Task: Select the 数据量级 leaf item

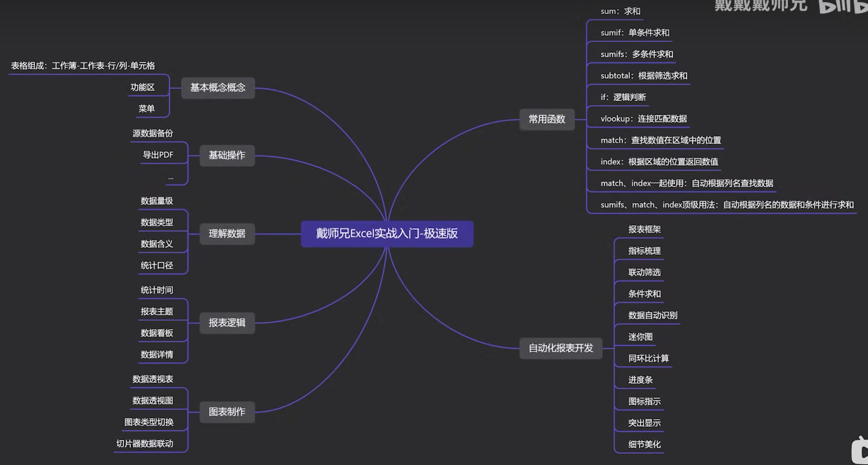Action: click(157, 201)
